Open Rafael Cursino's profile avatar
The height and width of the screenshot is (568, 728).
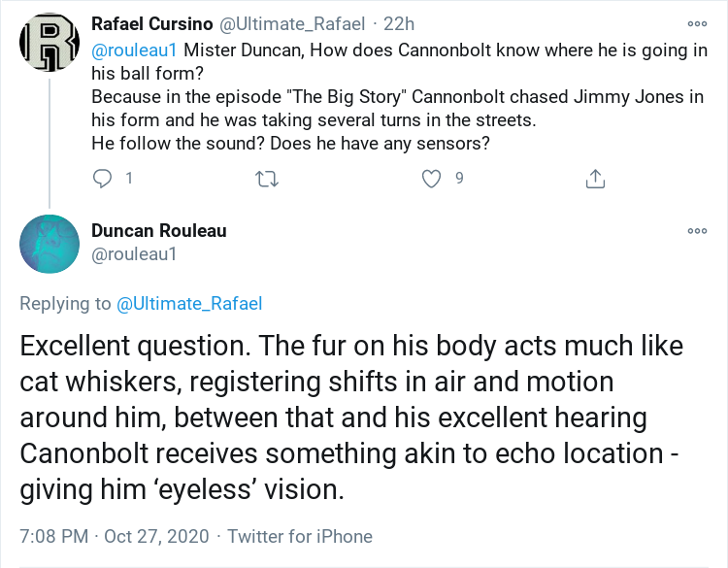coord(50,44)
